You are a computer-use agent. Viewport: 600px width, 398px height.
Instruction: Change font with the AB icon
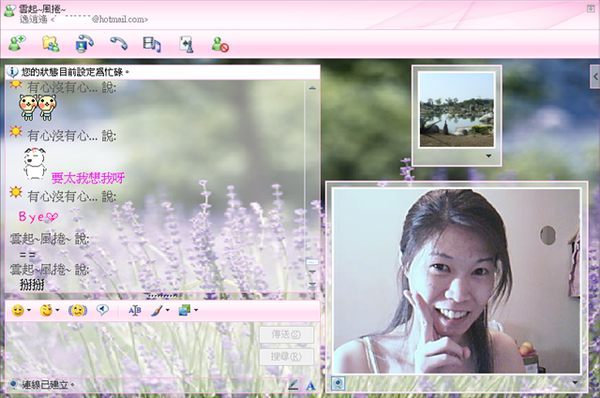[135, 310]
